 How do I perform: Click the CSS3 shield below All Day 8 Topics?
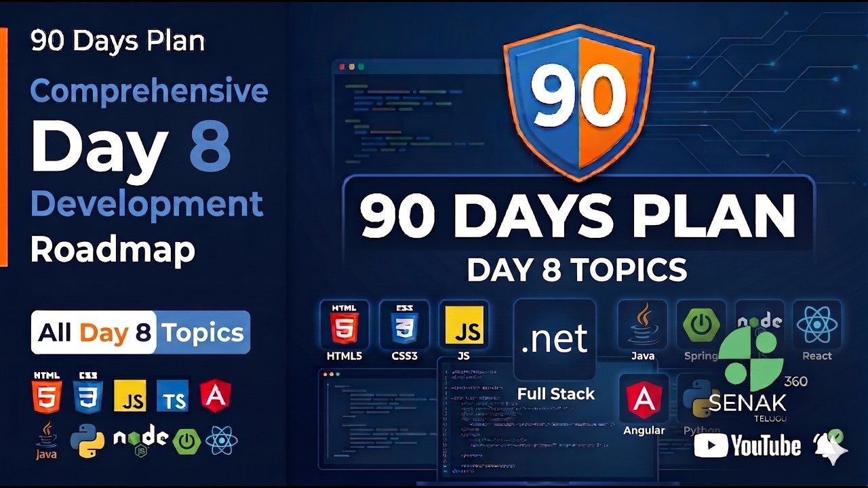(88, 392)
